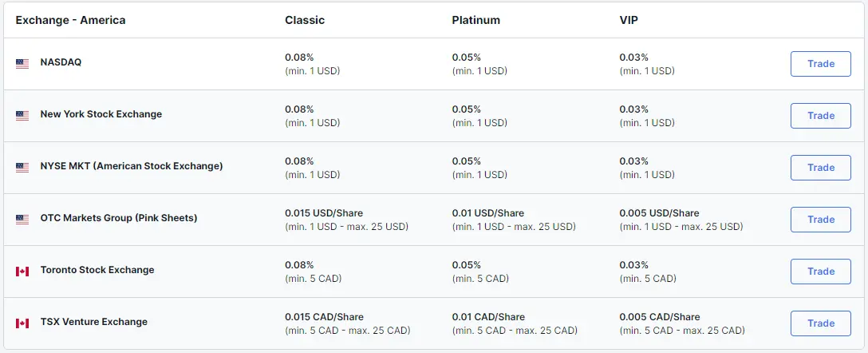Click the Exchange - America table heading

tap(70, 20)
